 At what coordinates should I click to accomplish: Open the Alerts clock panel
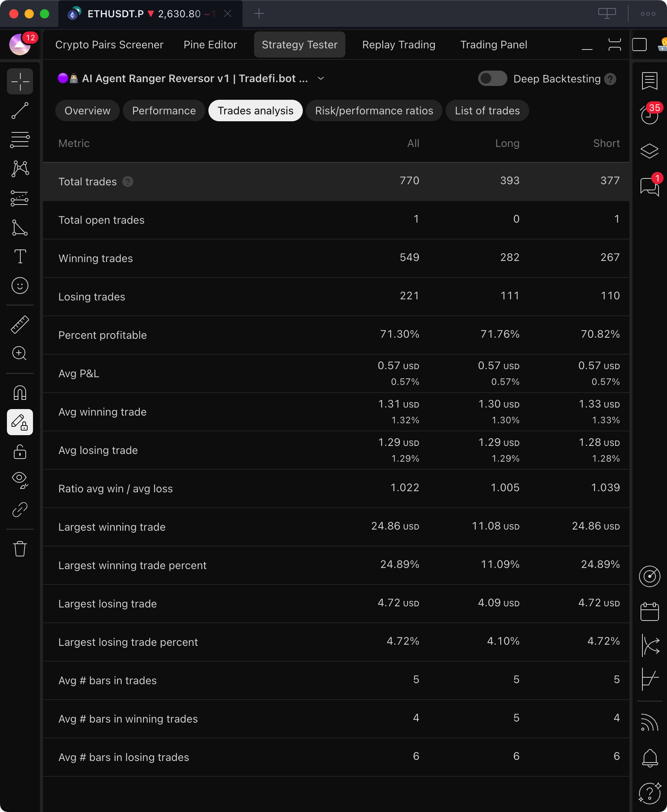coord(649,115)
